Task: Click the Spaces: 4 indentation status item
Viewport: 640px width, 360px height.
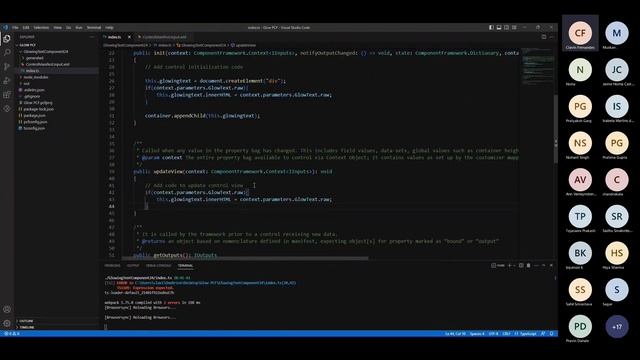Action: click(x=477, y=333)
